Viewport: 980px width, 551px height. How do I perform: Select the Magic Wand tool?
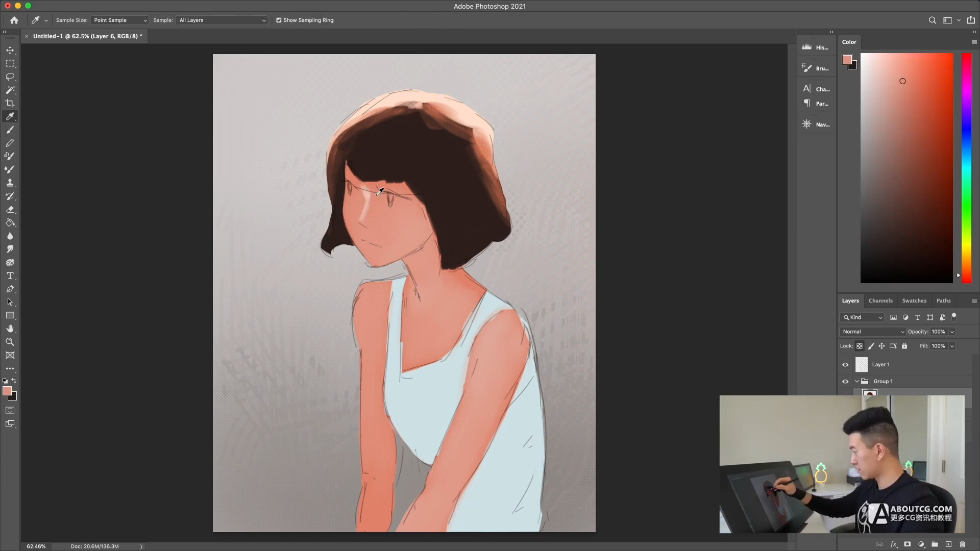click(x=10, y=90)
